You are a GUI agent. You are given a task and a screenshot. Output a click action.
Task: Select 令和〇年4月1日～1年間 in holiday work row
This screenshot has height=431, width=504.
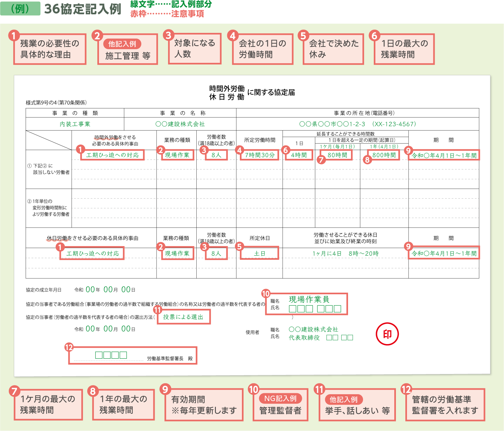pyautogui.click(x=444, y=253)
